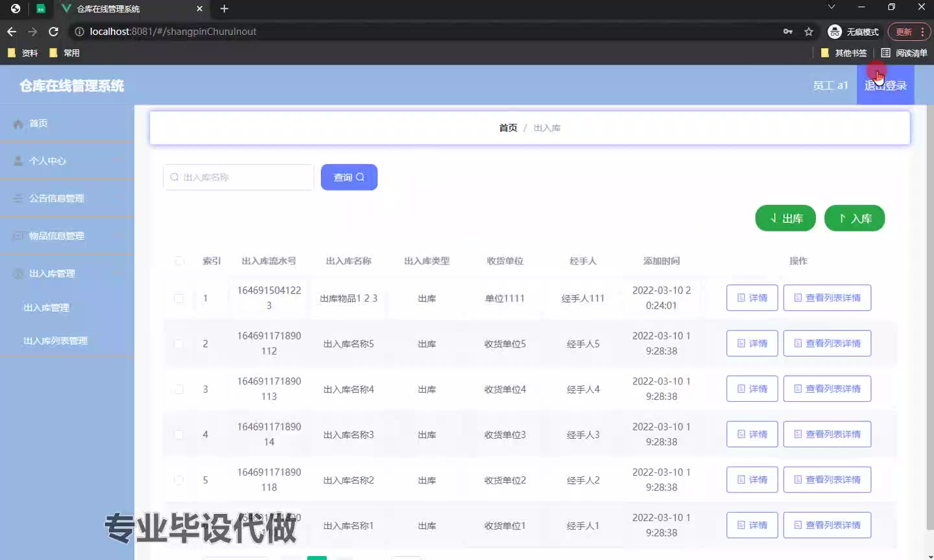This screenshot has height=560, width=934.
Task: Check the select-all checkbox in table header
Action: (x=179, y=261)
